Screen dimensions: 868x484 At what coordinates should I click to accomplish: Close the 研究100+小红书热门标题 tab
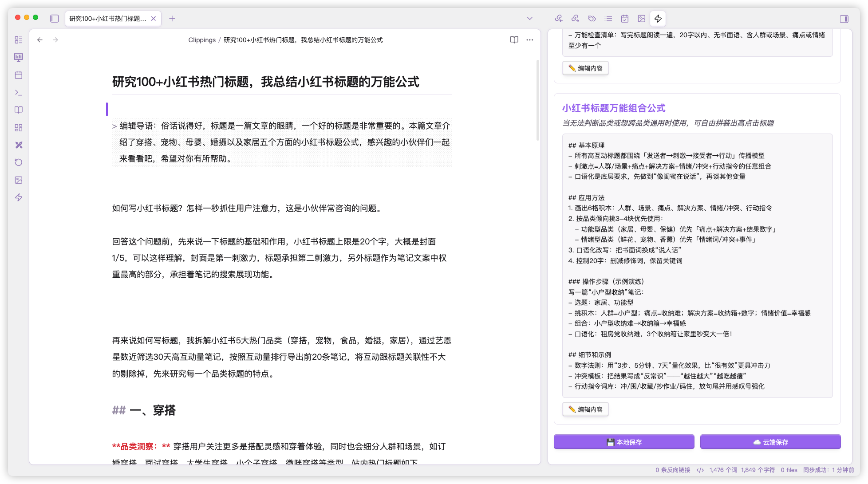click(x=154, y=19)
